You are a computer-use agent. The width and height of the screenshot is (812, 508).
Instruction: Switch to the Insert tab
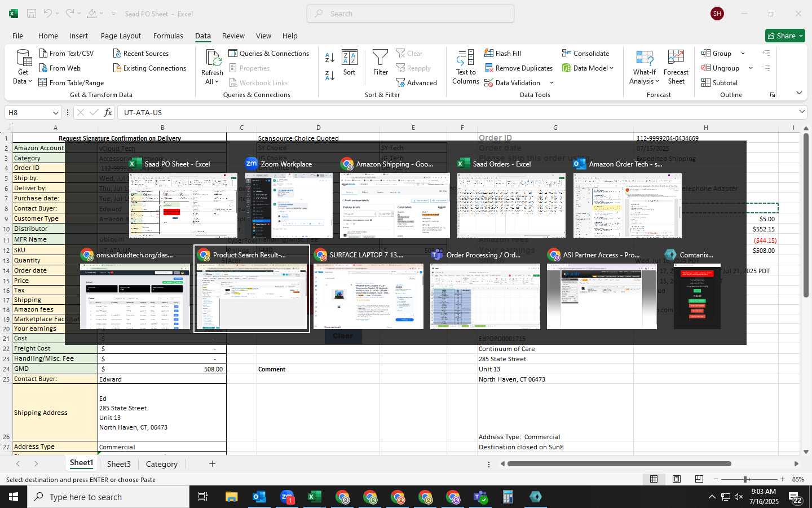click(79, 36)
